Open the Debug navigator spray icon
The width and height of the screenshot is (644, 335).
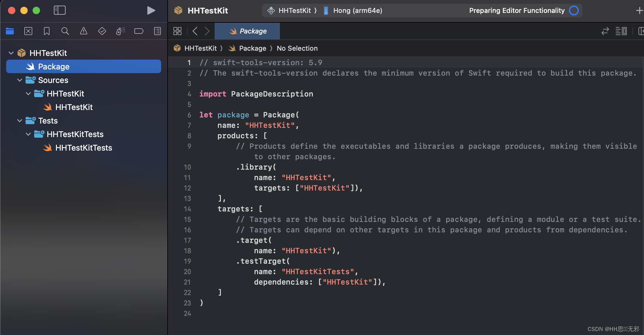[121, 31]
